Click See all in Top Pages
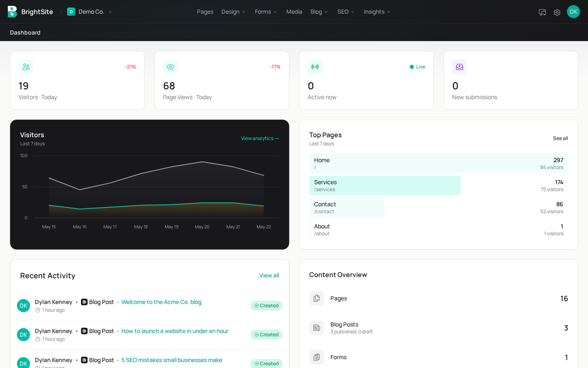The image size is (588, 368). [560, 138]
